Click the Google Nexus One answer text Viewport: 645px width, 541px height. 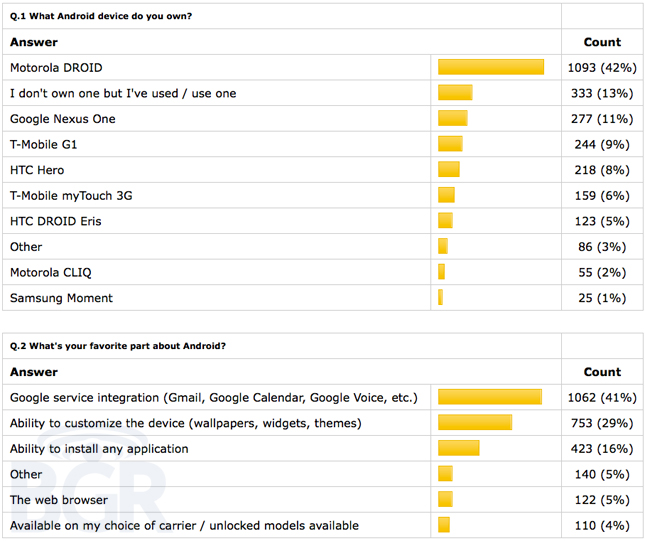63,119
